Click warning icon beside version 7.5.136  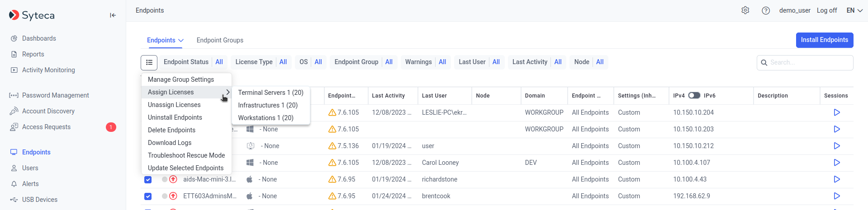click(x=332, y=146)
